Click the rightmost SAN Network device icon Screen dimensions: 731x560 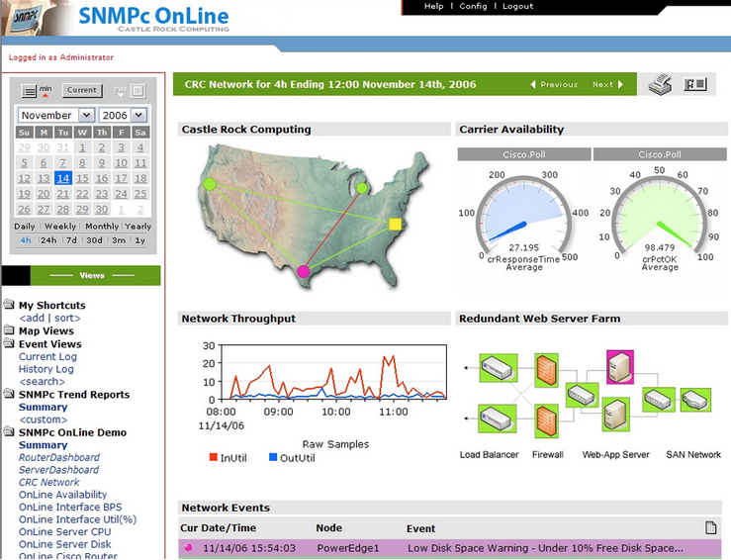pyautogui.click(x=695, y=400)
